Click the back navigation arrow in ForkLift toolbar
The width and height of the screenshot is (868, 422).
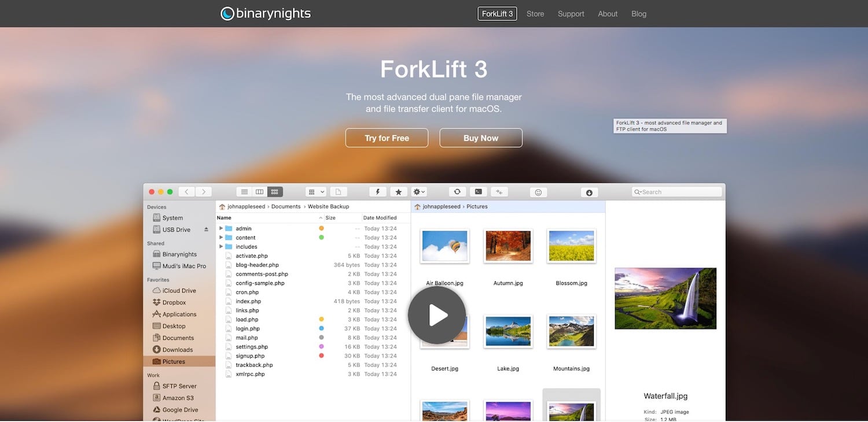coord(186,192)
